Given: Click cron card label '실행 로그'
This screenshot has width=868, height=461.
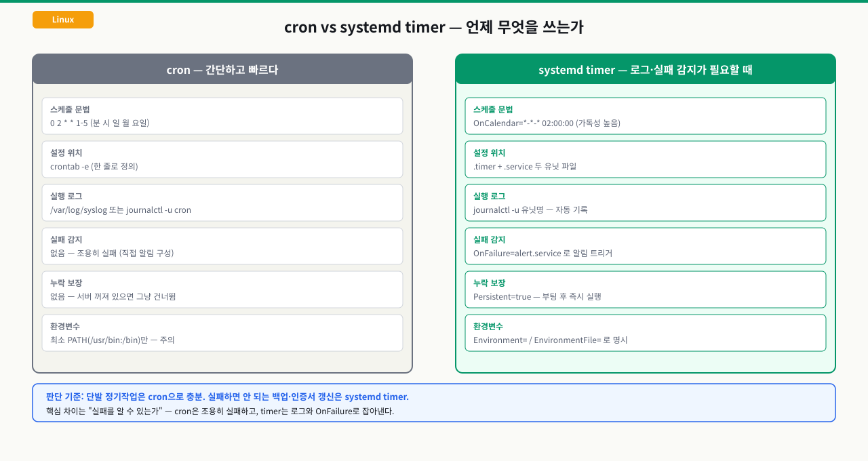Looking at the screenshot, I should pos(66,196).
